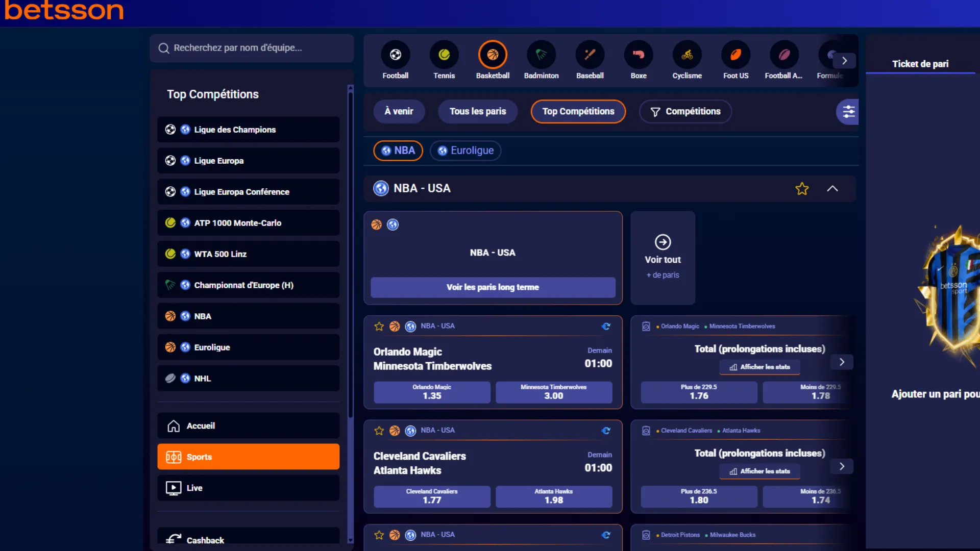
Task: Select the Tennis sport icon
Action: (x=444, y=55)
